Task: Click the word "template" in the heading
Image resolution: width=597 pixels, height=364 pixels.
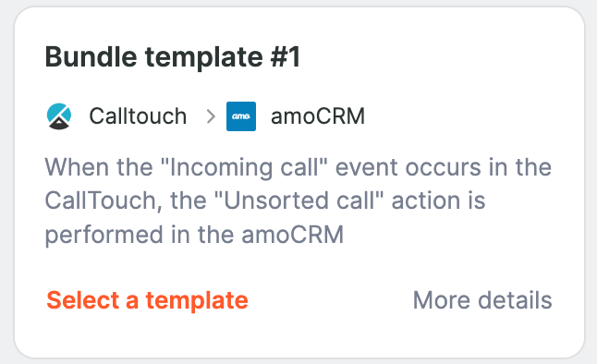Action: point(203,58)
